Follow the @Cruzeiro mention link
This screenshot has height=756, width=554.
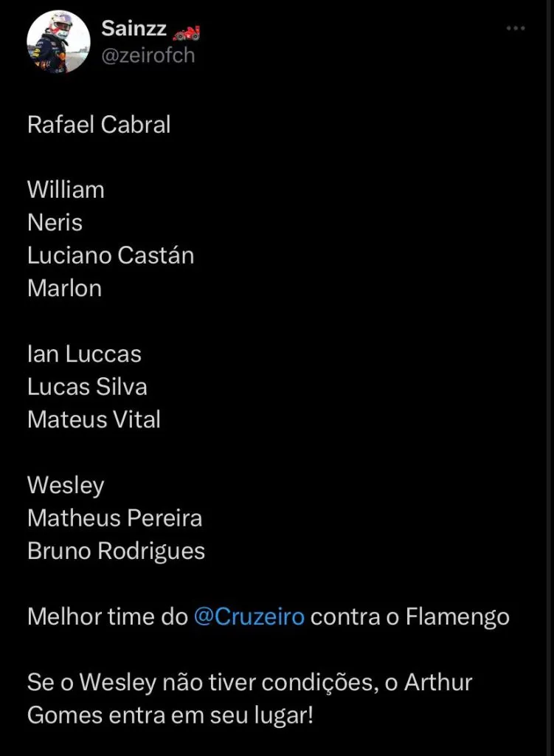point(249,616)
